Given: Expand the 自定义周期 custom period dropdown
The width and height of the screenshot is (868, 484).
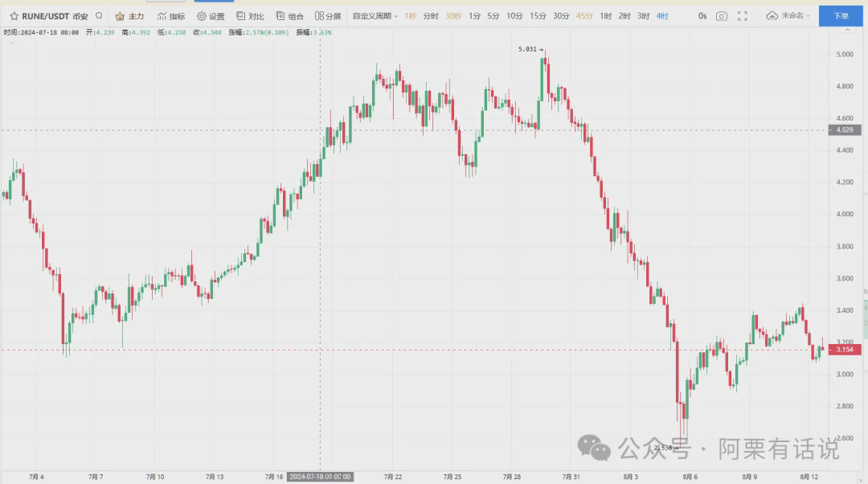Looking at the screenshot, I should click(375, 16).
